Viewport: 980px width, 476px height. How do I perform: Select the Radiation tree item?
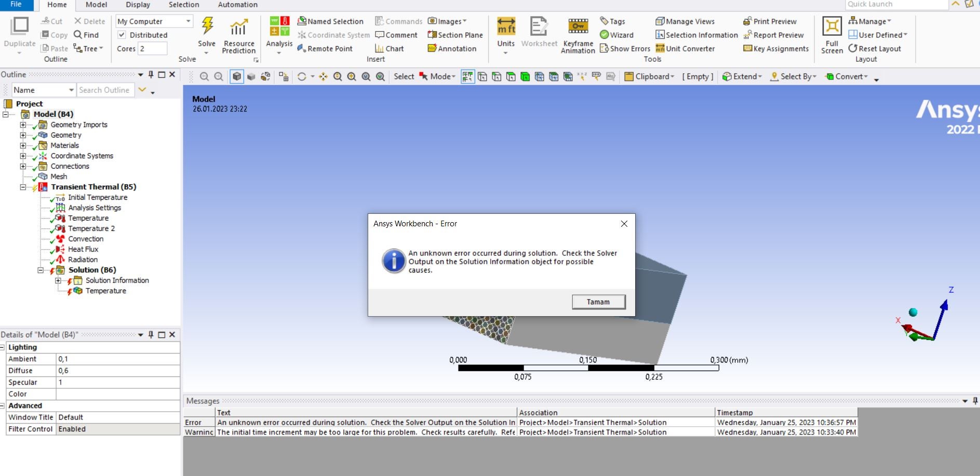point(83,260)
